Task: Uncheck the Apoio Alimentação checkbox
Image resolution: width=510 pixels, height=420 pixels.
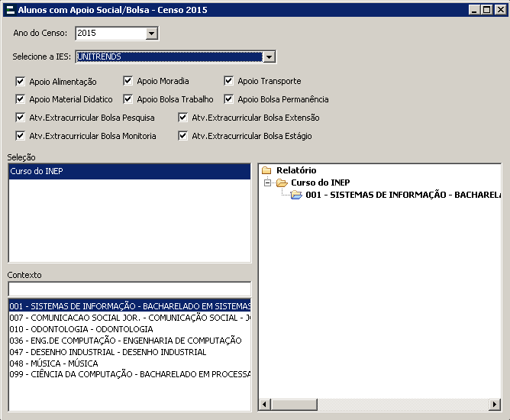Action: (21, 81)
